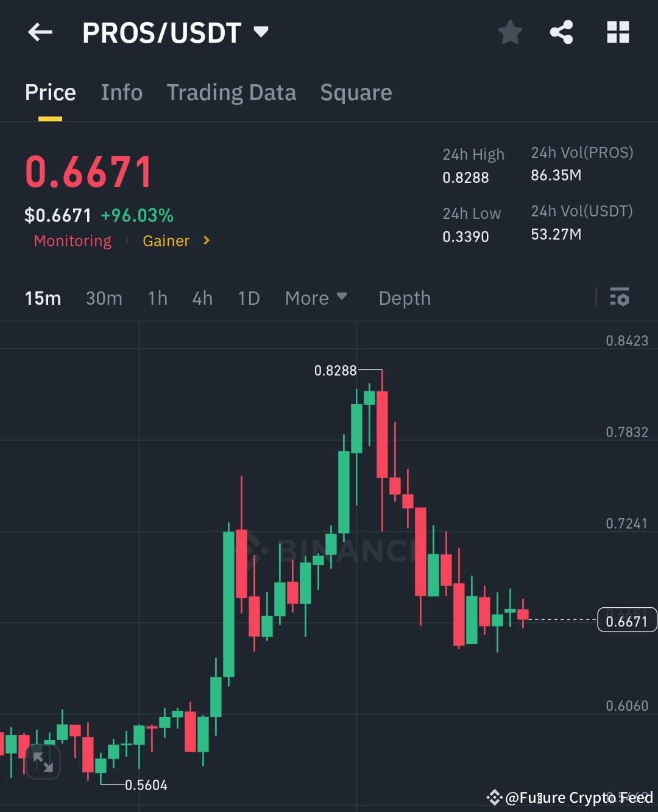Viewport: 658px width, 812px height.
Task: Select the 4h timeframe option
Action: tap(202, 298)
